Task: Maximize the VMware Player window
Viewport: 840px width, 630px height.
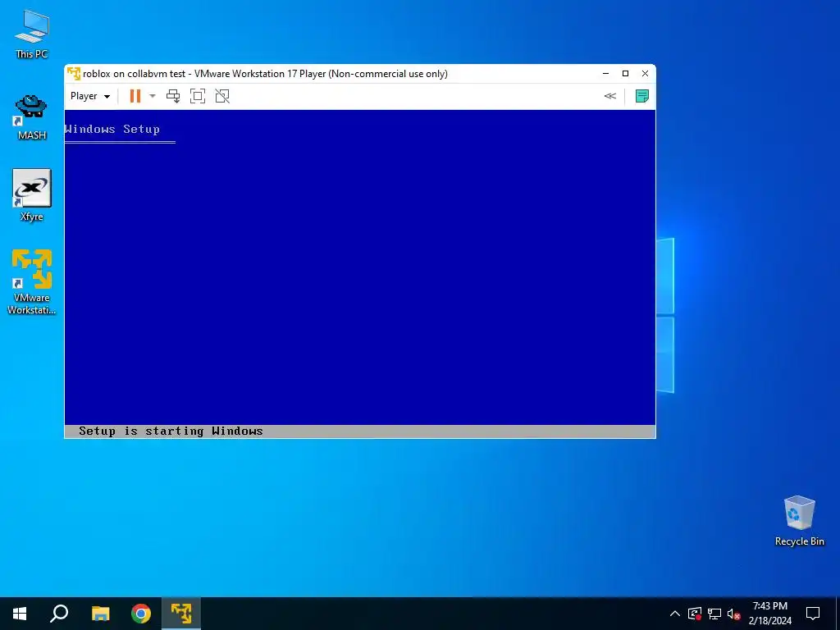Action: click(x=625, y=73)
